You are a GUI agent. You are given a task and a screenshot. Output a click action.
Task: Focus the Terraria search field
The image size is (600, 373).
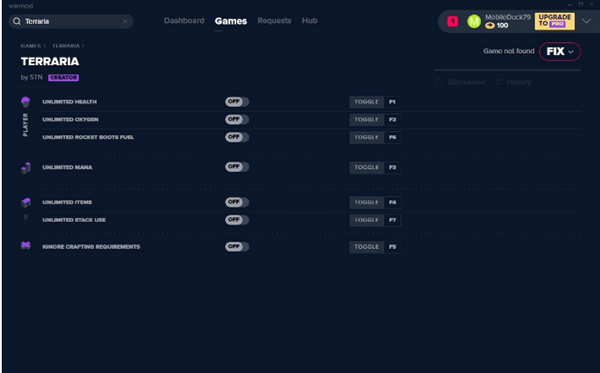point(71,21)
